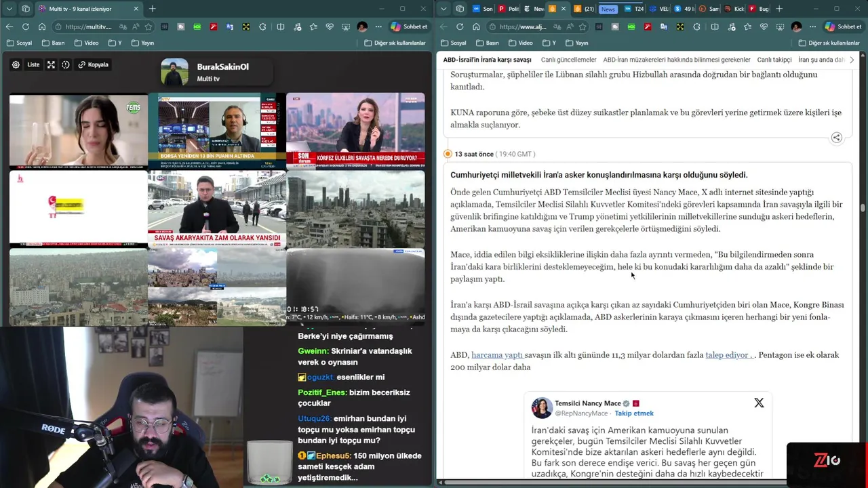This screenshot has width=868, height=488.
Task: Follow Nancy Mace with Takip etmek
Action: (634, 413)
